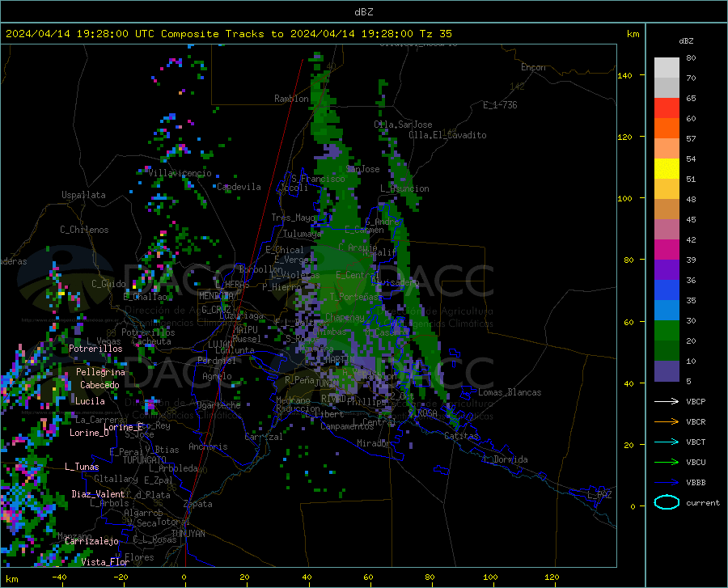Click the magenta swatch between 42 and 39
Viewport: 728px width, 588px height.
667,250
